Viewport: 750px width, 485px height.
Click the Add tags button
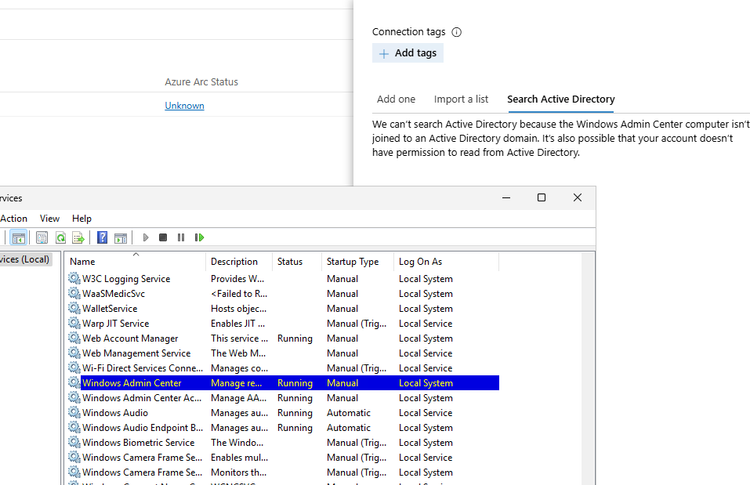coord(408,53)
